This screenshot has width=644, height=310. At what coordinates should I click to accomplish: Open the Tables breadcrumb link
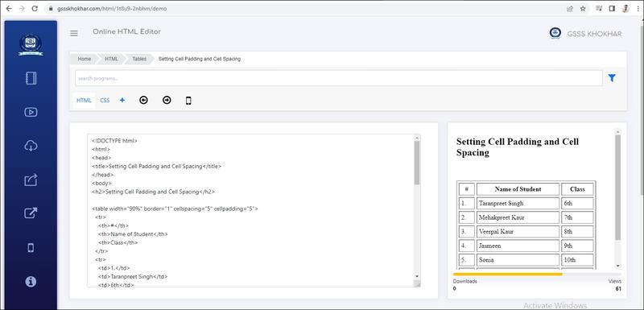[139, 59]
